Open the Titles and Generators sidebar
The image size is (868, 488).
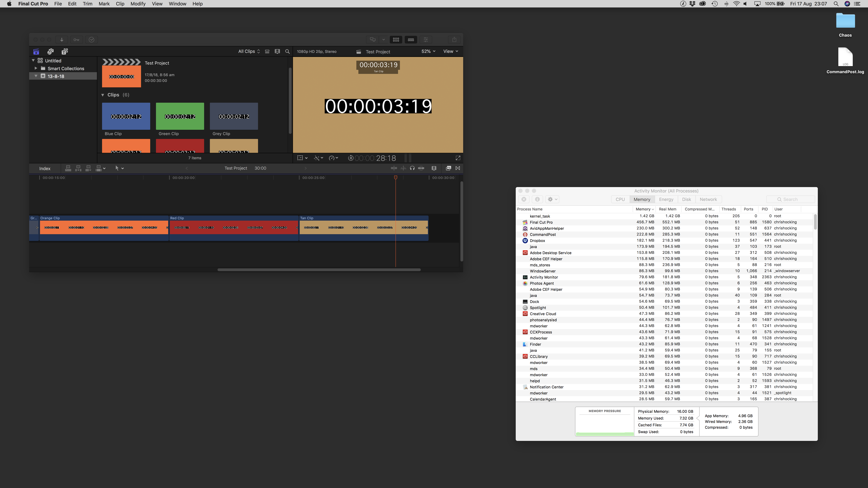65,51
